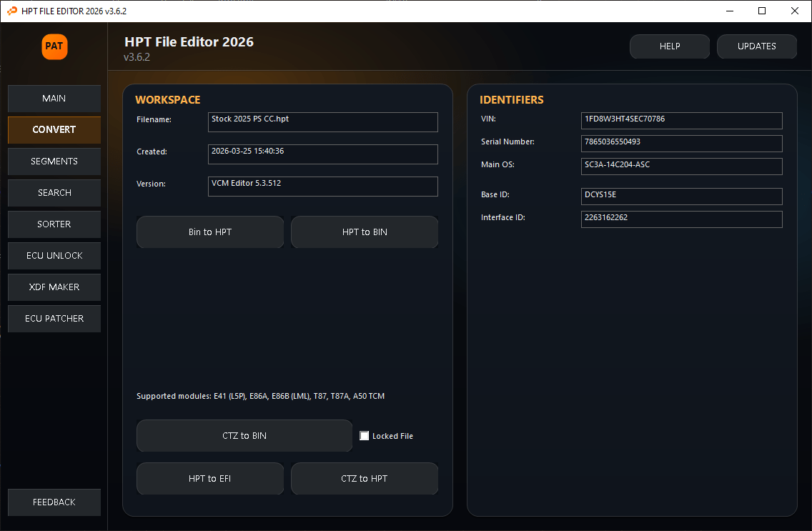
Task: Click the Base ID field
Action: 681,196
